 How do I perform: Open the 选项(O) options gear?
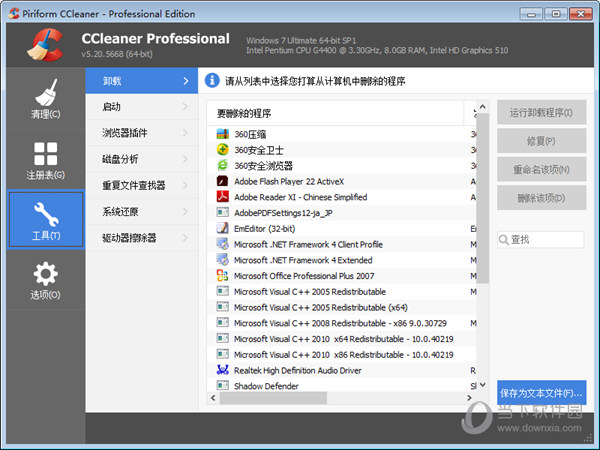click(46, 280)
